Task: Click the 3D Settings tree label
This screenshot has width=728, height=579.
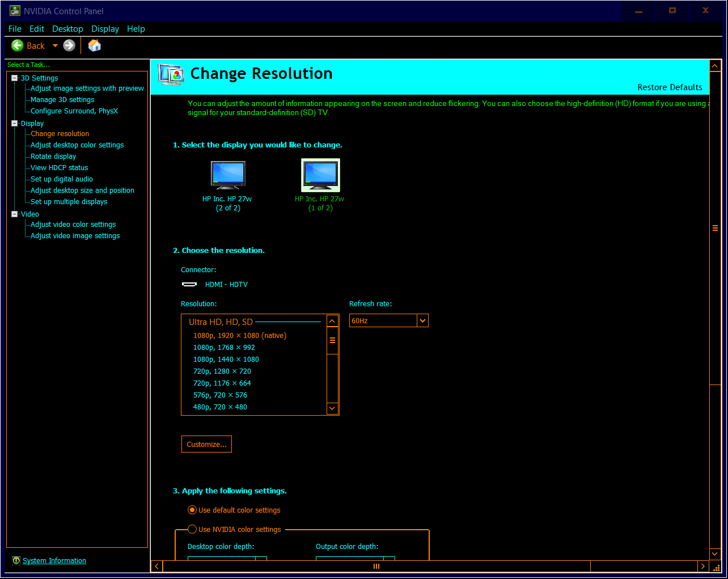Action: 40,78
